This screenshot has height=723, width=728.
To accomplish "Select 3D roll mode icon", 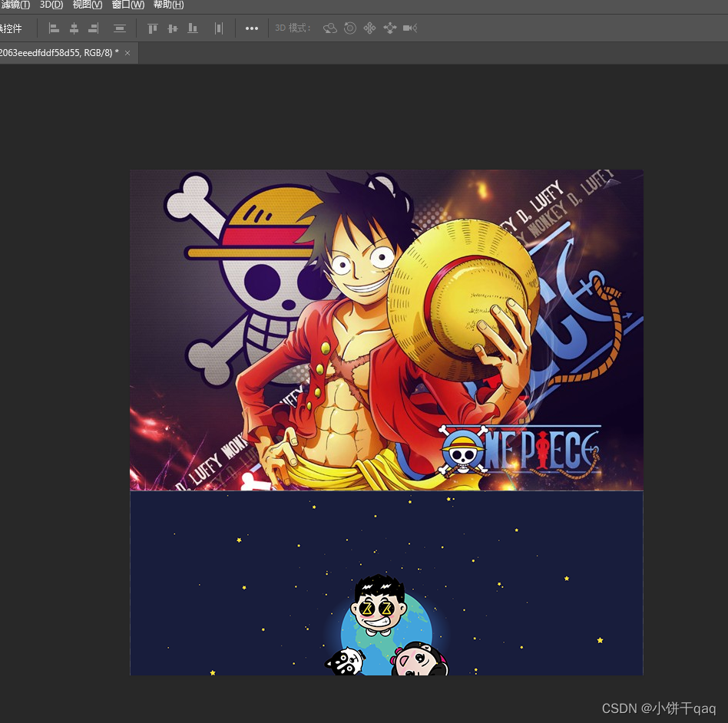I will pyautogui.click(x=350, y=28).
